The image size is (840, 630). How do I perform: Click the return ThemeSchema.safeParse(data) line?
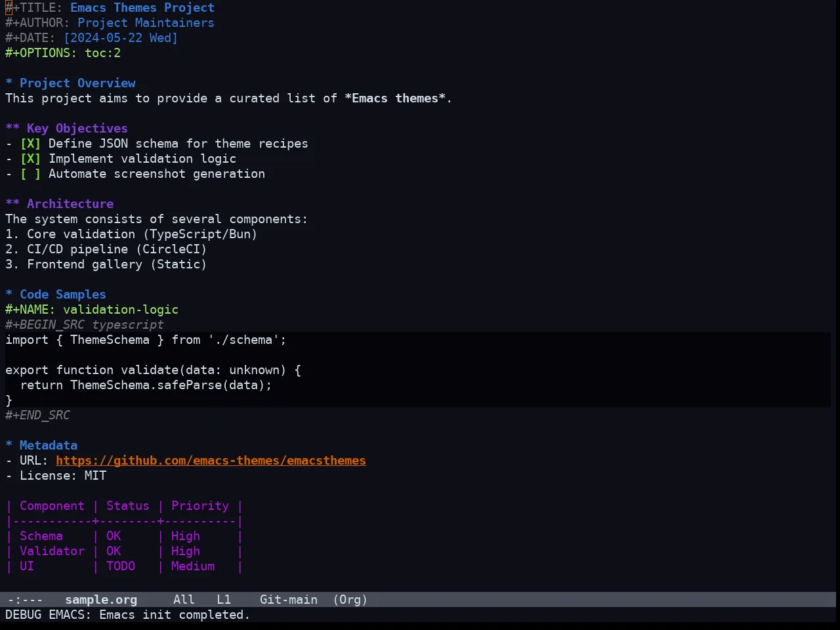tap(146, 385)
